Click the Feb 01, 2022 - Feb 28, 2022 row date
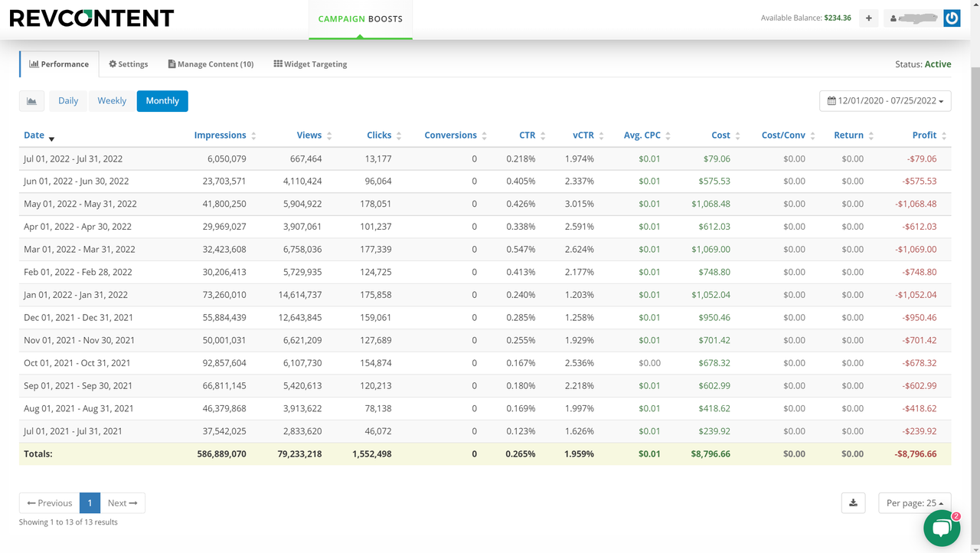The height and width of the screenshot is (553, 980). [78, 272]
